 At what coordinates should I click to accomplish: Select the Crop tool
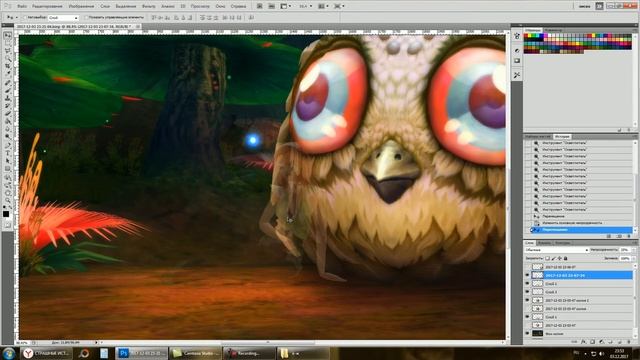click(7, 65)
